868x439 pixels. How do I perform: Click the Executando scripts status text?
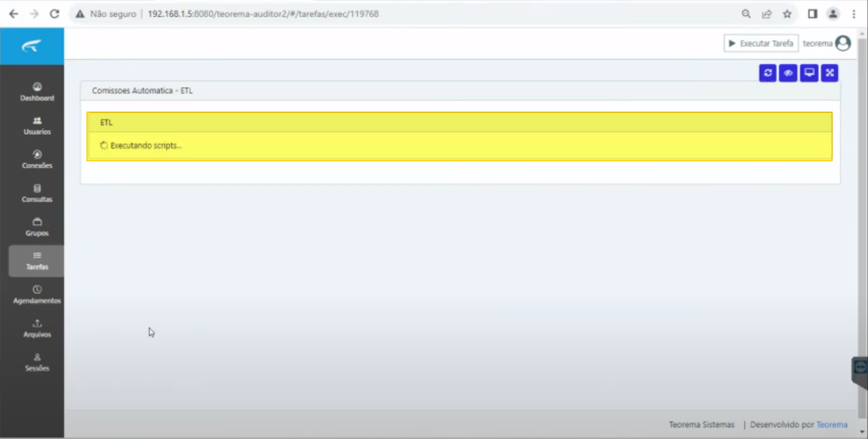coord(146,145)
